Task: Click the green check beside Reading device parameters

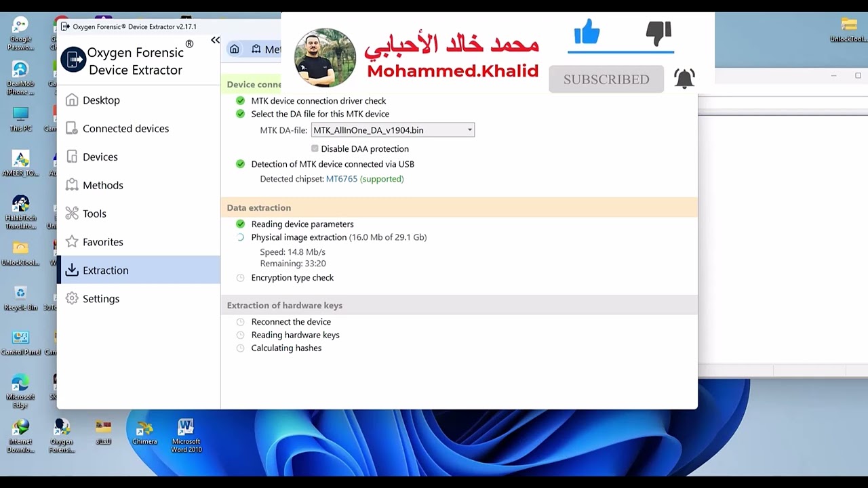Action: pos(240,224)
